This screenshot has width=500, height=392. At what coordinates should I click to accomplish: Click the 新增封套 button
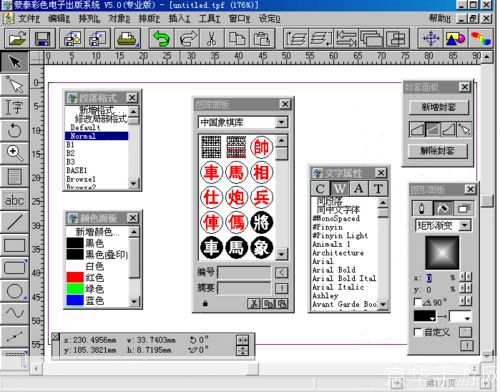click(x=439, y=107)
